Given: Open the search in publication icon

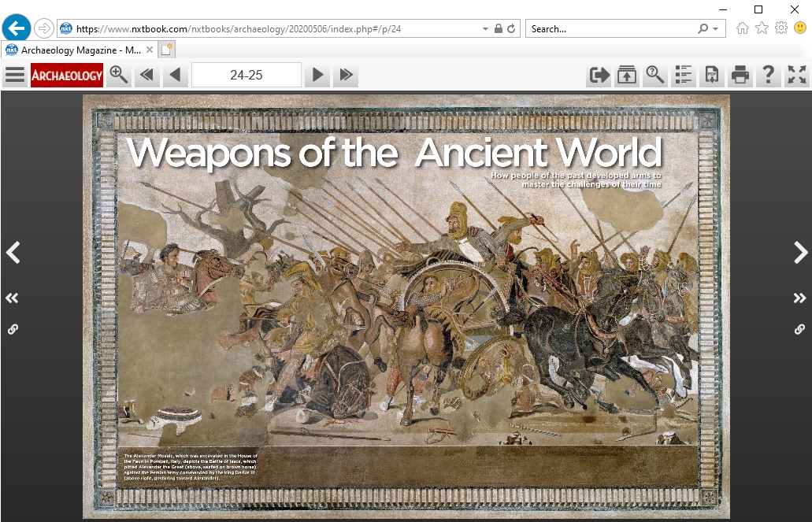Looking at the screenshot, I should 654,76.
